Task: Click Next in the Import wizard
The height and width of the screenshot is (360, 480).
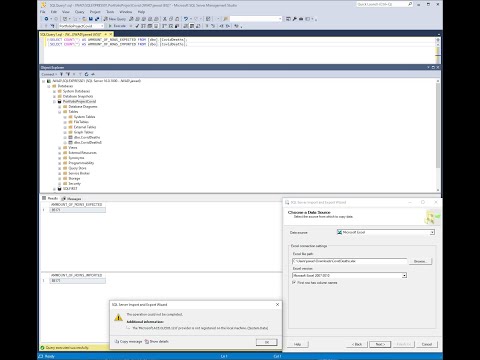Action: click(380, 344)
